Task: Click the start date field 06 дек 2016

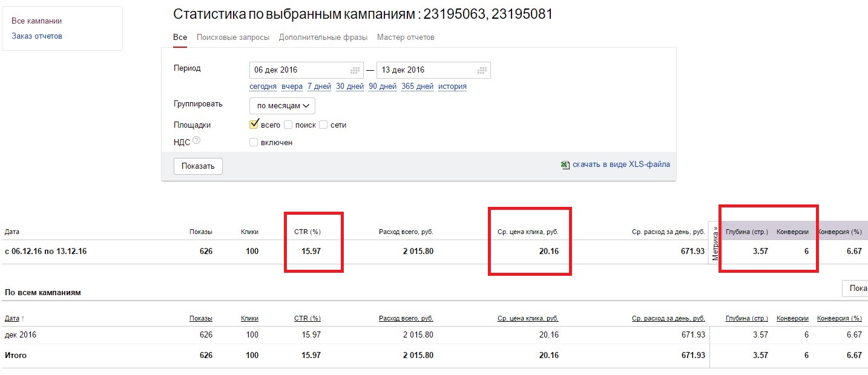Action: point(300,70)
